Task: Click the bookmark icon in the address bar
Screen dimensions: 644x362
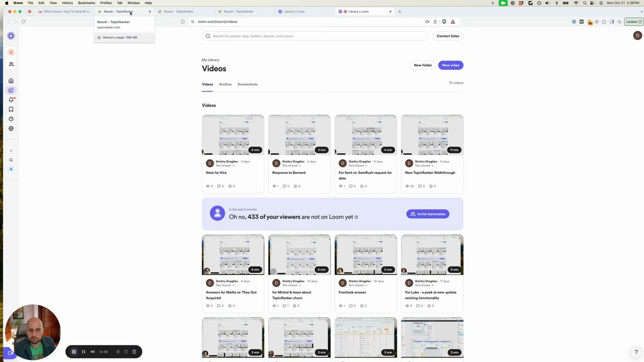Action: click(x=183, y=22)
